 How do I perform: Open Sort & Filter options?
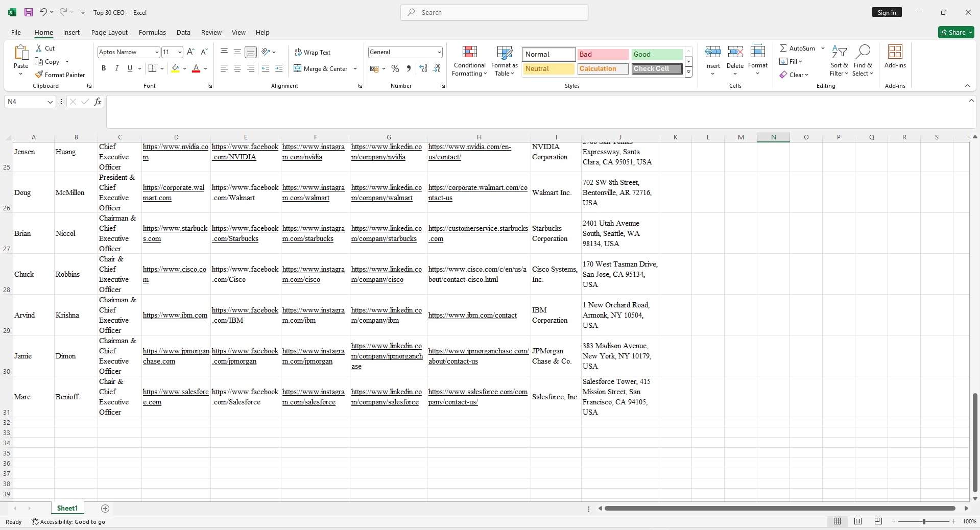point(839,61)
